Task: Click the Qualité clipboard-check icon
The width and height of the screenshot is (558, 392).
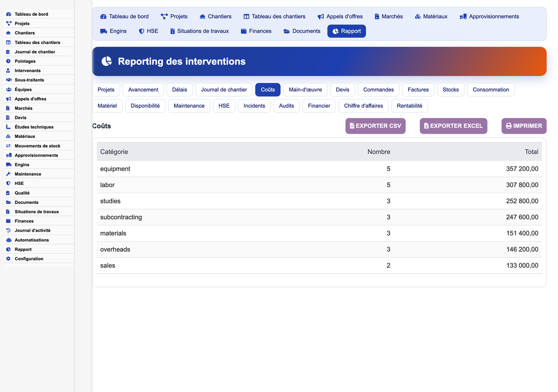Action: point(8,193)
